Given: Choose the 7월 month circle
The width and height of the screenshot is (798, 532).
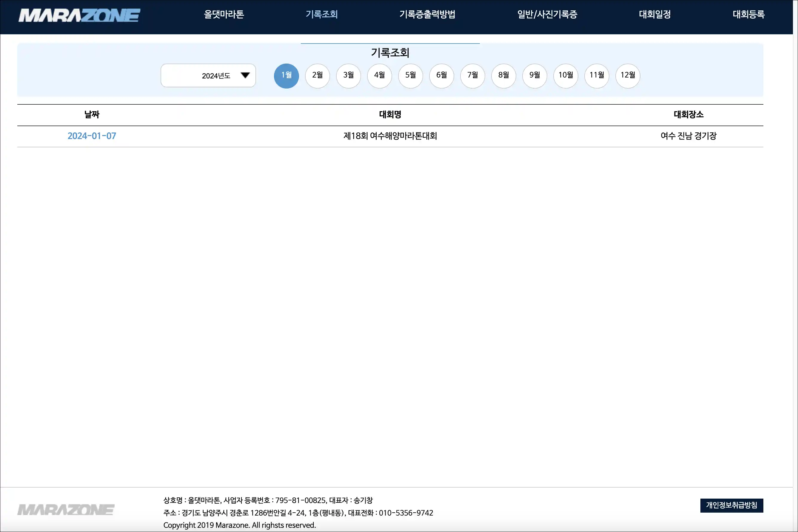Looking at the screenshot, I should click(x=472, y=76).
